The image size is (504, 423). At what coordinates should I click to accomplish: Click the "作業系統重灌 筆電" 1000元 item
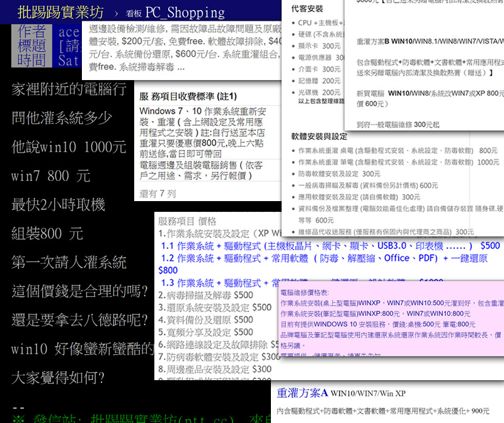(x=399, y=163)
